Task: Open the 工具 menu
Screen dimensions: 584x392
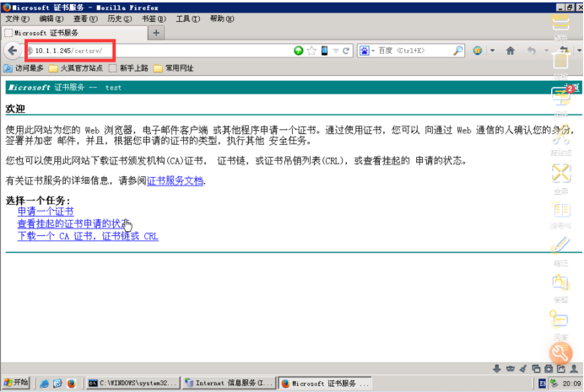Action: pos(188,19)
